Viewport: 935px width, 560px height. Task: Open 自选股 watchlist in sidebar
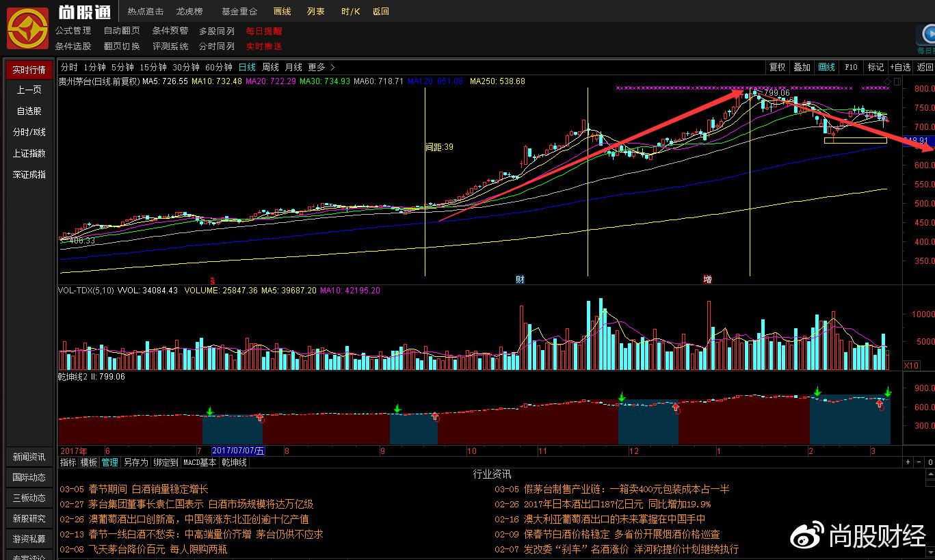pos(29,111)
